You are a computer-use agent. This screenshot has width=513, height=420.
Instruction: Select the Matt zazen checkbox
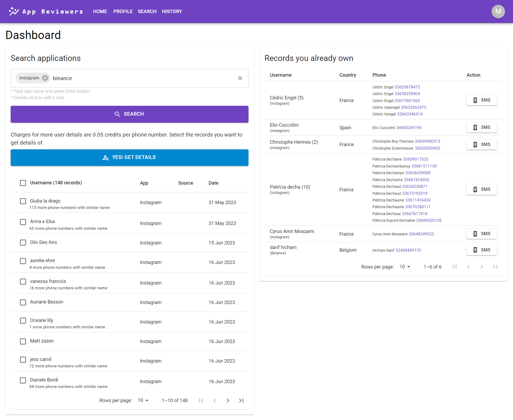point(23,341)
